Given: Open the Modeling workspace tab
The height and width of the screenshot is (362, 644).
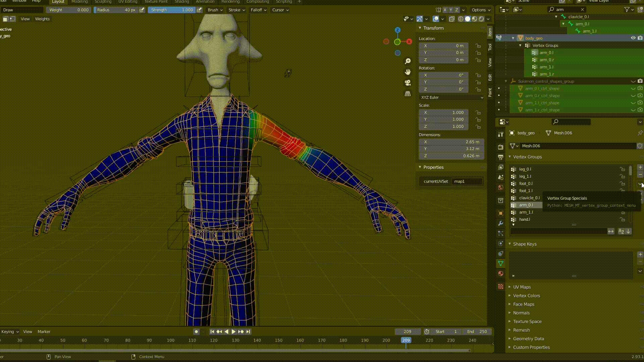Looking at the screenshot, I should pyautogui.click(x=79, y=2).
